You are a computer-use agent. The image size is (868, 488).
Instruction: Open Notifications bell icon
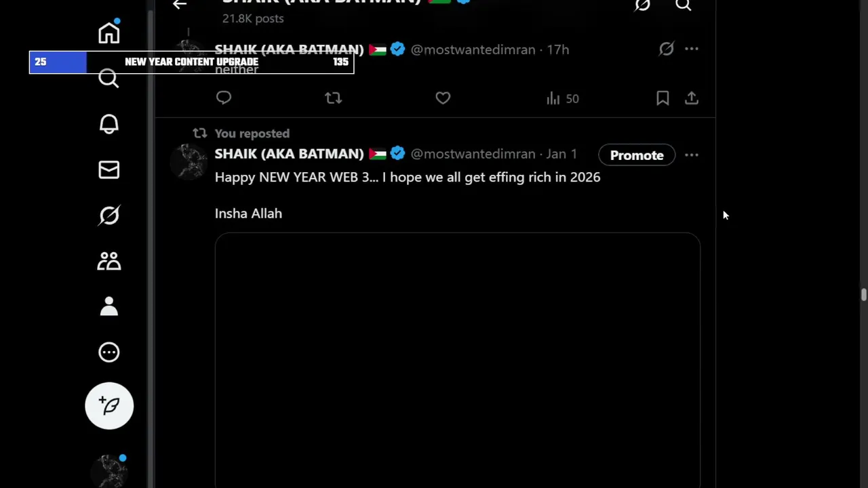[x=108, y=125]
